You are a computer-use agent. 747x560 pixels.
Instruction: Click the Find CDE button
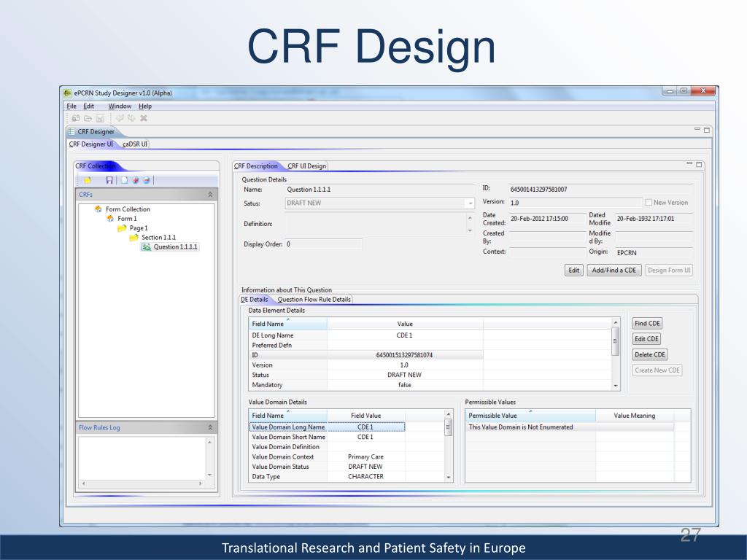pyautogui.click(x=647, y=323)
